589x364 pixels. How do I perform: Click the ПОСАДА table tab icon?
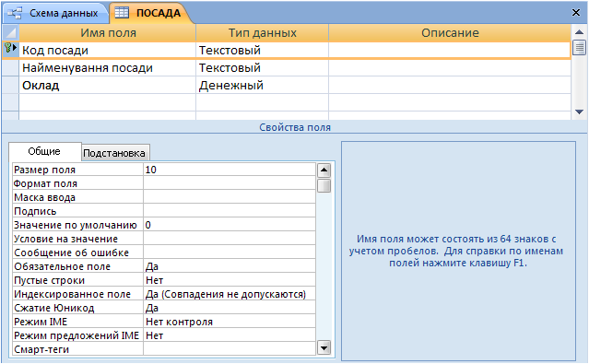pos(122,13)
